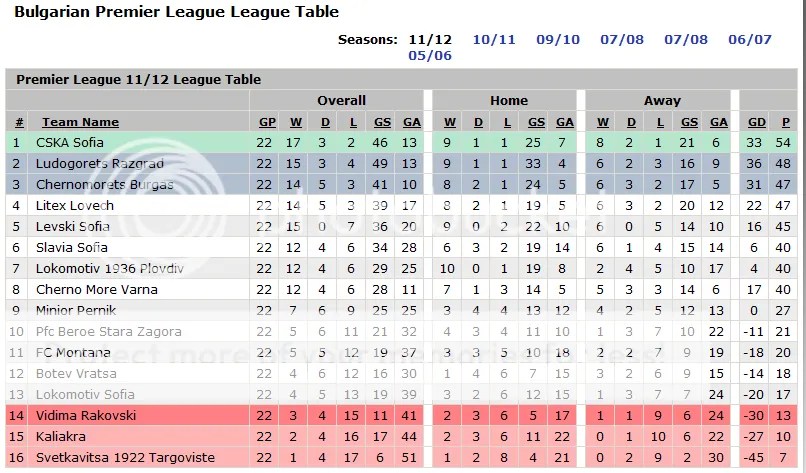Image resolution: width=806 pixels, height=473 pixels.
Task: Sort by overall GS column header
Action: pos(382,122)
